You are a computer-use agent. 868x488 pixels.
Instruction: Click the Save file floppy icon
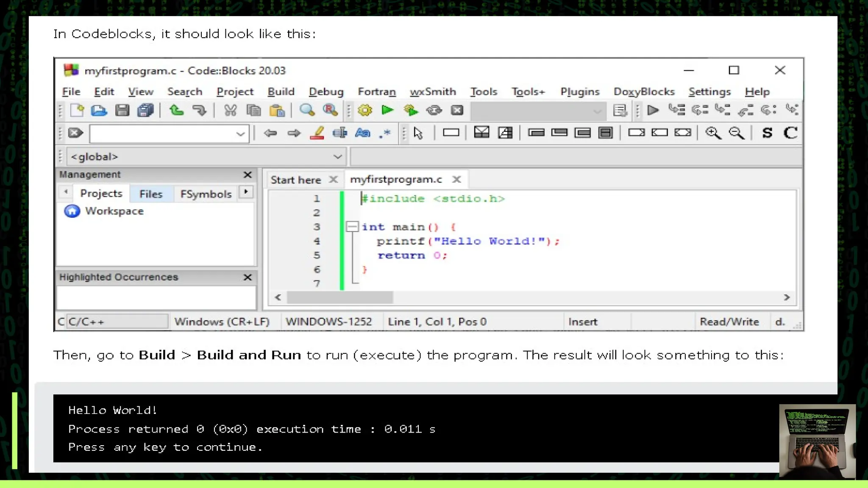click(x=122, y=110)
